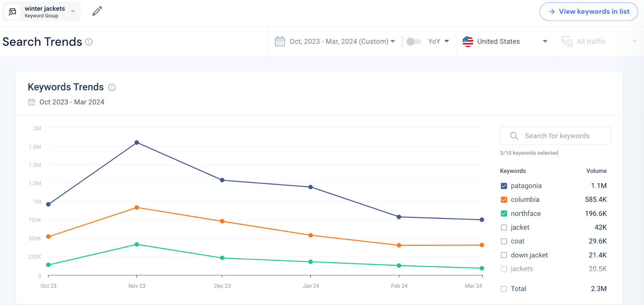Screen dimensions: 644x305
Task: Click 3/10 keywords selected text
Action: point(529,153)
